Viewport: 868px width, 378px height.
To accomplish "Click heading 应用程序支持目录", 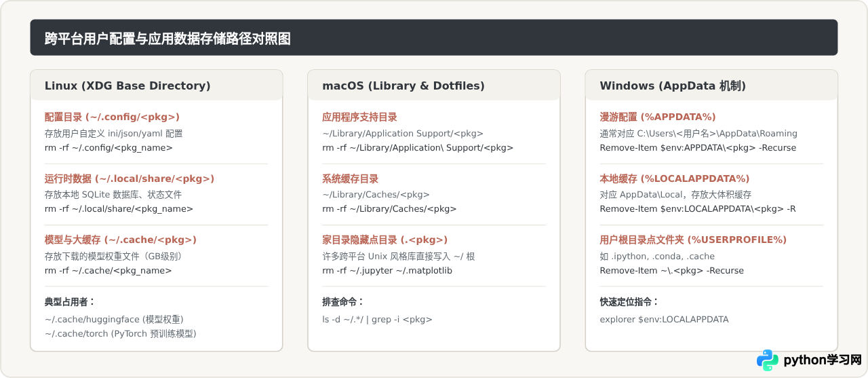I will point(359,117).
